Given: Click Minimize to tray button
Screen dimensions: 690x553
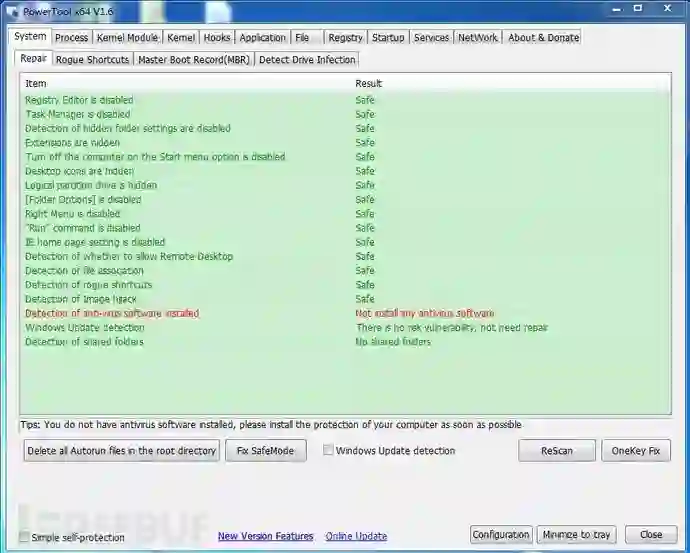Looking at the screenshot, I should (576, 535).
